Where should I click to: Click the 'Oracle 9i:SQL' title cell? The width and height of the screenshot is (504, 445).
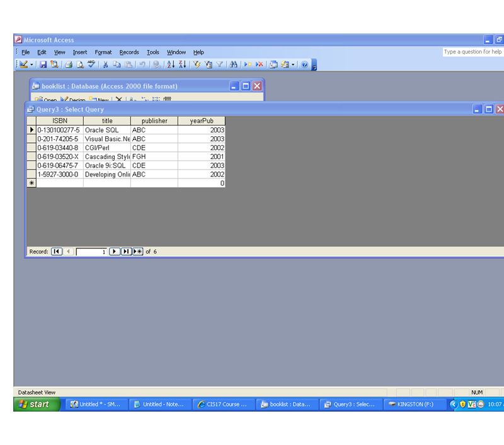pyautogui.click(x=107, y=166)
